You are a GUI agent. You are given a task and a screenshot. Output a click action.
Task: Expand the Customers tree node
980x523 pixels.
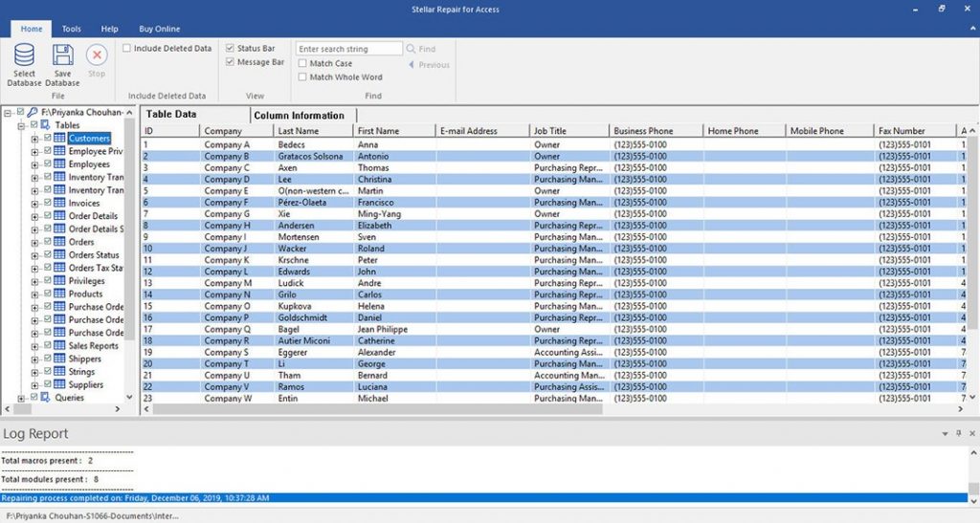[x=35, y=139]
